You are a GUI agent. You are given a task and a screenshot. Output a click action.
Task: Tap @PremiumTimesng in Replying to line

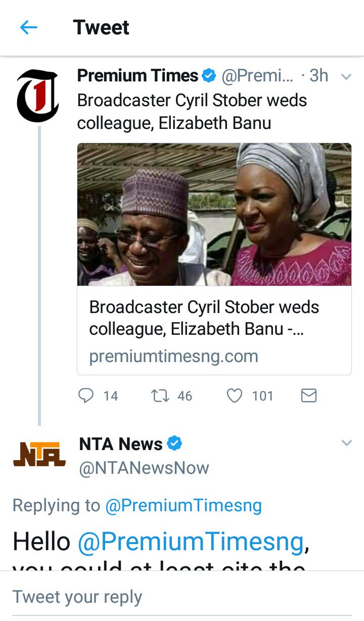coord(183,505)
